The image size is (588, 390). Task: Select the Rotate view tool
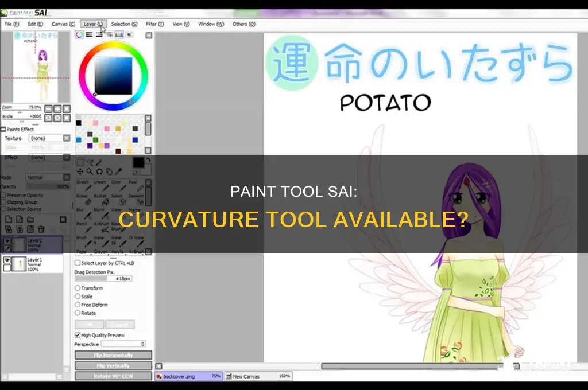[x=99, y=171]
